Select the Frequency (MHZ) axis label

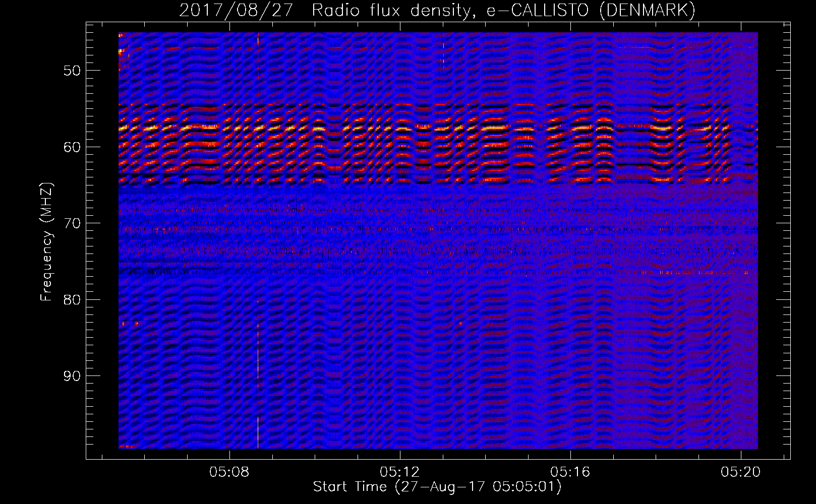click(x=46, y=242)
